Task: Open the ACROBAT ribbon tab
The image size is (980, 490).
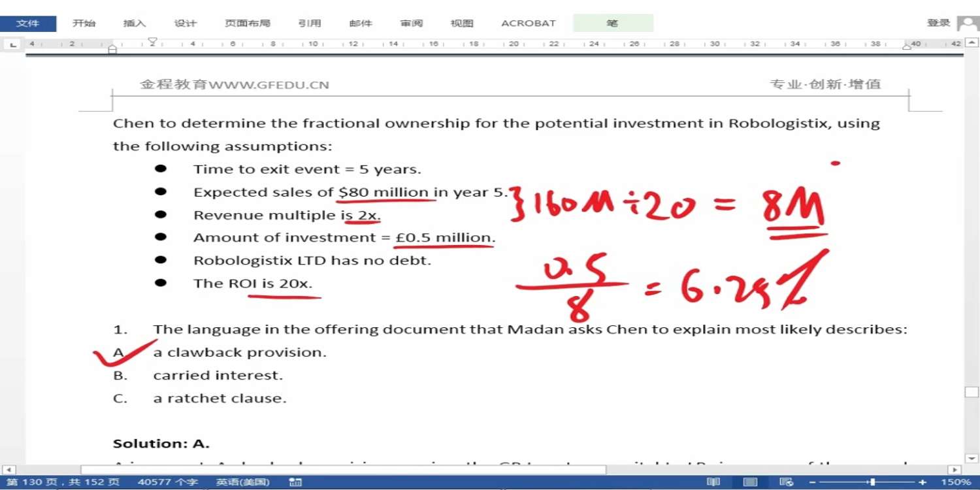Action: (528, 23)
